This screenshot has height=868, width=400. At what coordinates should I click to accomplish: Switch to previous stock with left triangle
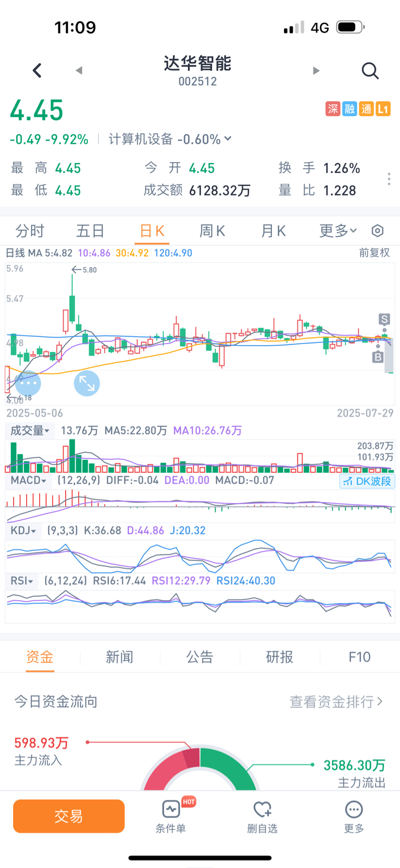point(79,70)
